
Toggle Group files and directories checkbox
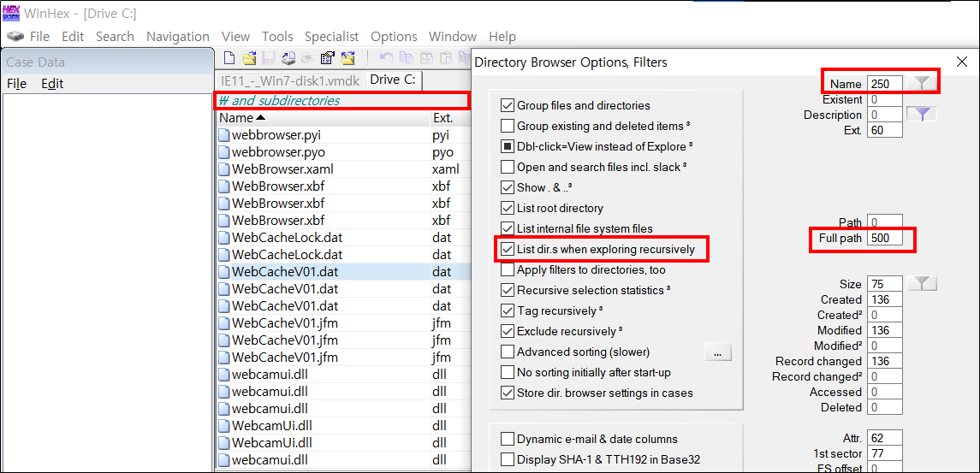click(507, 105)
